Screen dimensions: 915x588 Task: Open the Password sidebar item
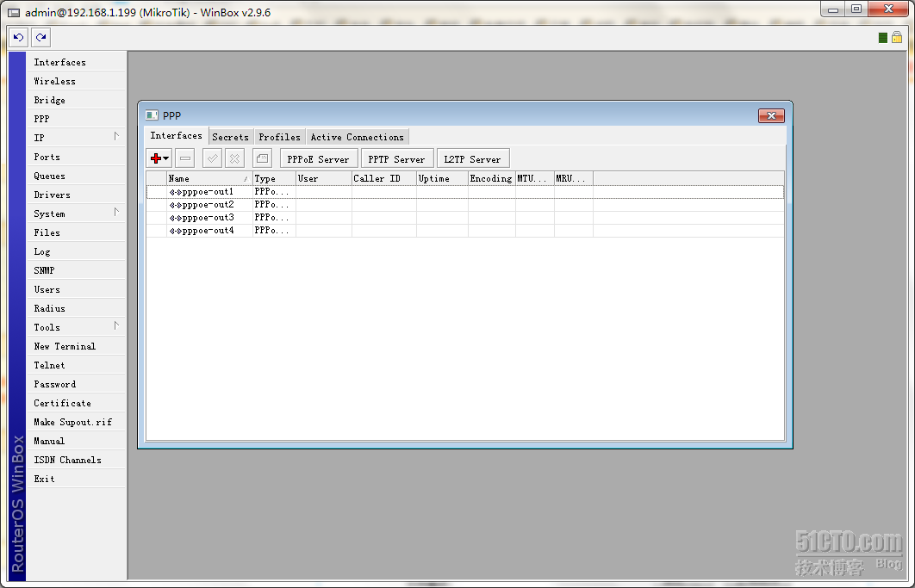76,385
